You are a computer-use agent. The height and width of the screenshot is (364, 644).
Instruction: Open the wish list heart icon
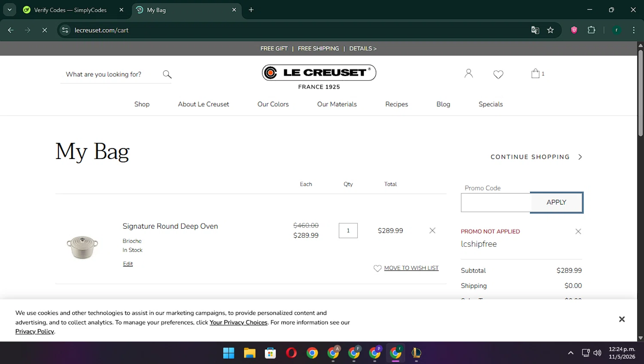[498, 74]
